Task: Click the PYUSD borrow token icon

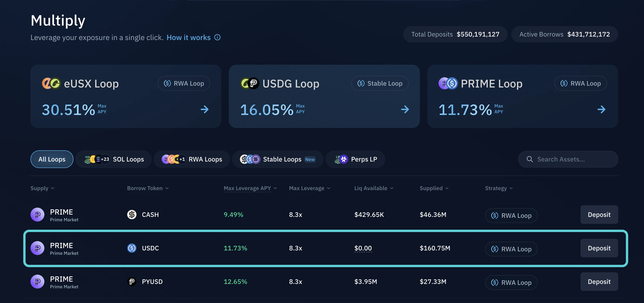Action: click(x=132, y=282)
